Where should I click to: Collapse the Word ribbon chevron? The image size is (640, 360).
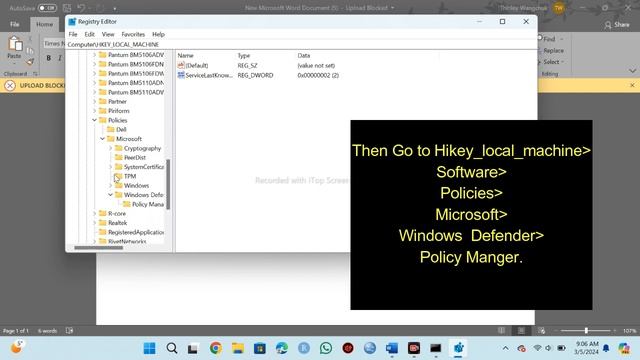click(632, 71)
